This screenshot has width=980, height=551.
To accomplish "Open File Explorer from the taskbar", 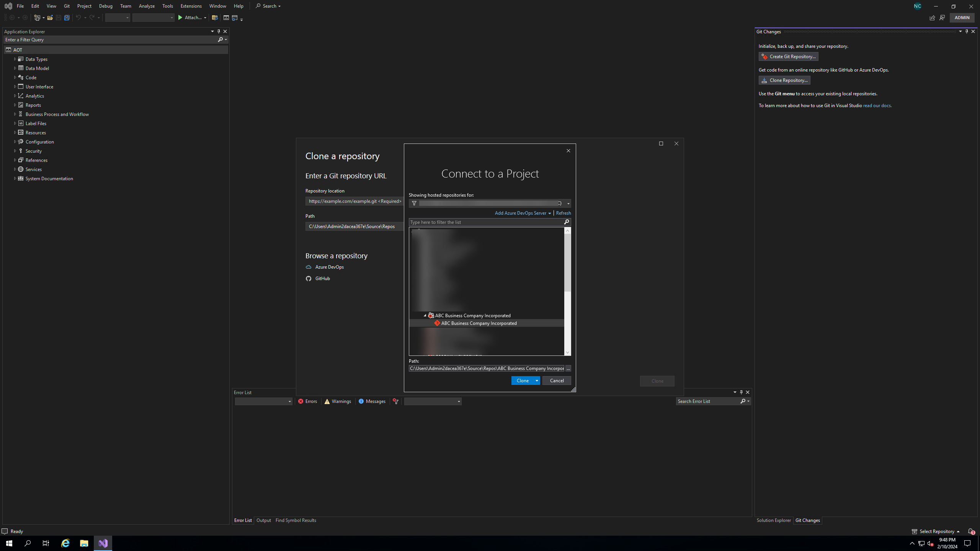I will [84, 543].
